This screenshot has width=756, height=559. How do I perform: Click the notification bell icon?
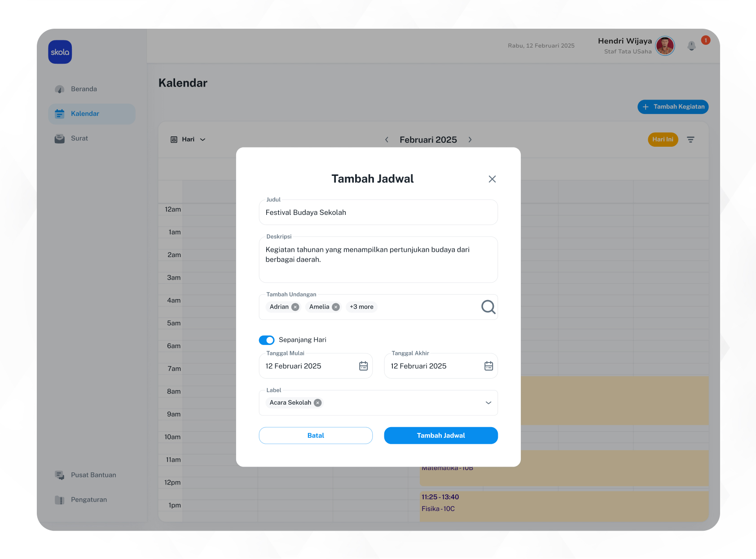point(691,46)
